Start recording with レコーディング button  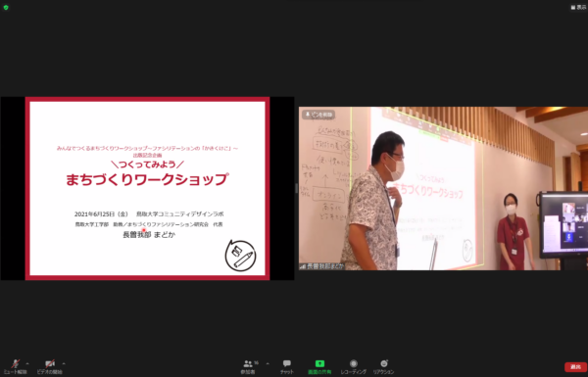(x=353, y=366)
